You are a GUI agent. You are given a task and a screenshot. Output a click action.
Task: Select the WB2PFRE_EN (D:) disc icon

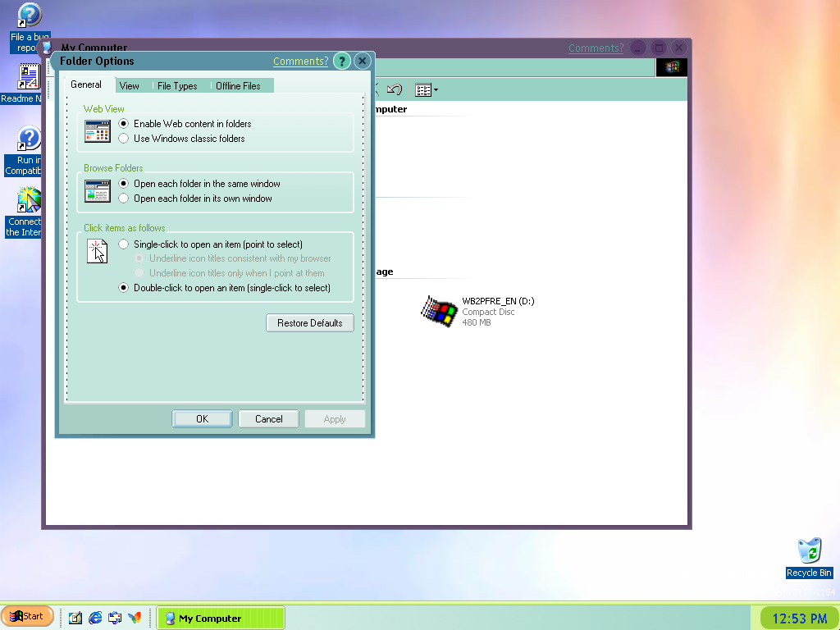(x=438, y=311)
